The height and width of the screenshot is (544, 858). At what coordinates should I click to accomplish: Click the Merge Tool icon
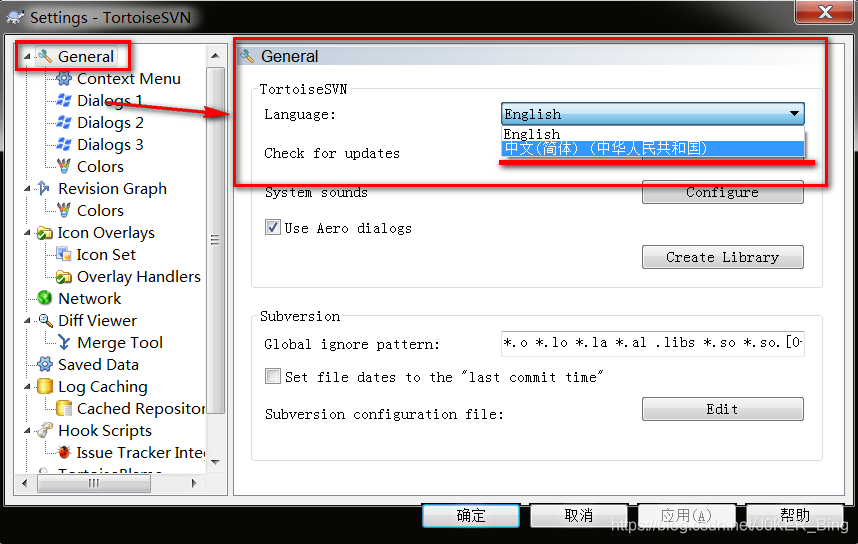[x=64, y=343]
